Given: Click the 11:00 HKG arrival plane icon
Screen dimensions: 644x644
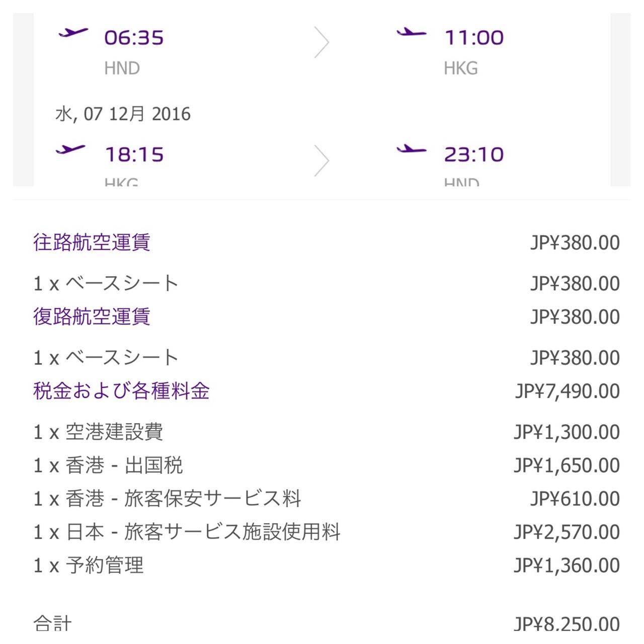Looking at the screenshot, I should 411,33.
